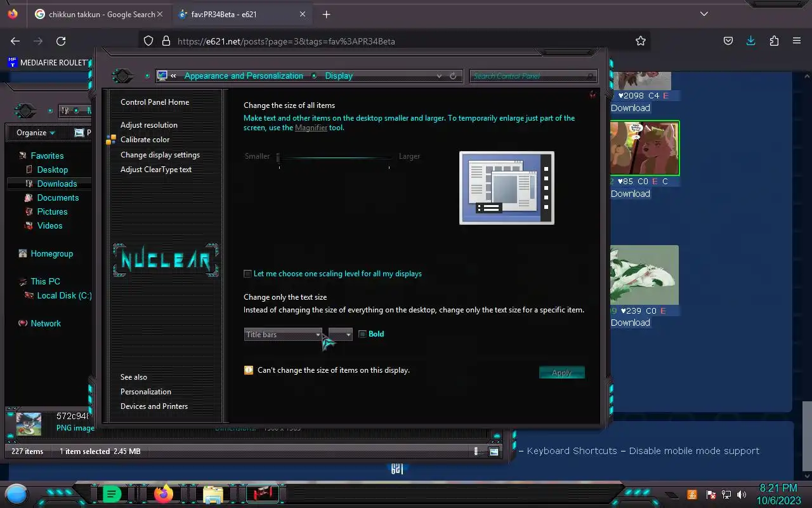This screenshot has width=812, height=508.
Task: Select Network in Explorer navigation pane
Action: (46, 323)
